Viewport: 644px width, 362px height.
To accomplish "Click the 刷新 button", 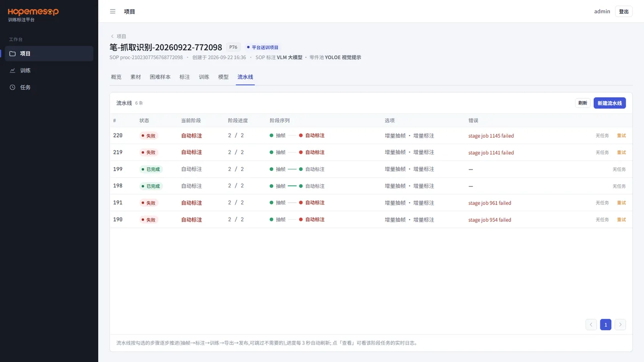I will point(583,103).
